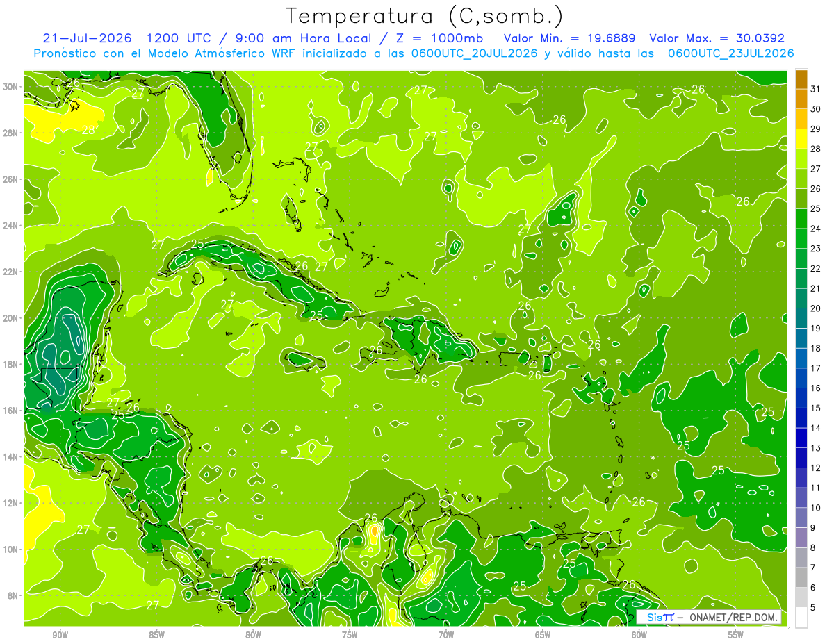This screenshot has width=834, height=644.
Task: Click the "0600UTC_23JUL2026" valid-until time
Action: click(730, 53)
